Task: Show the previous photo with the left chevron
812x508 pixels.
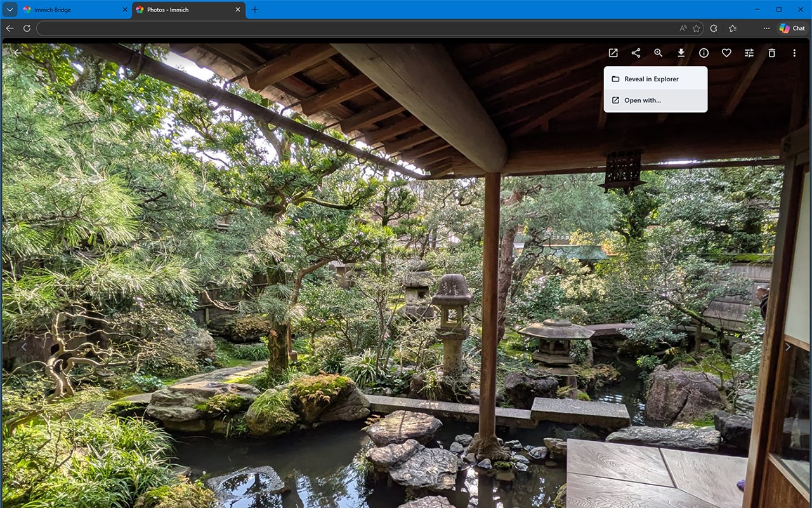Action: click(24, 347)
